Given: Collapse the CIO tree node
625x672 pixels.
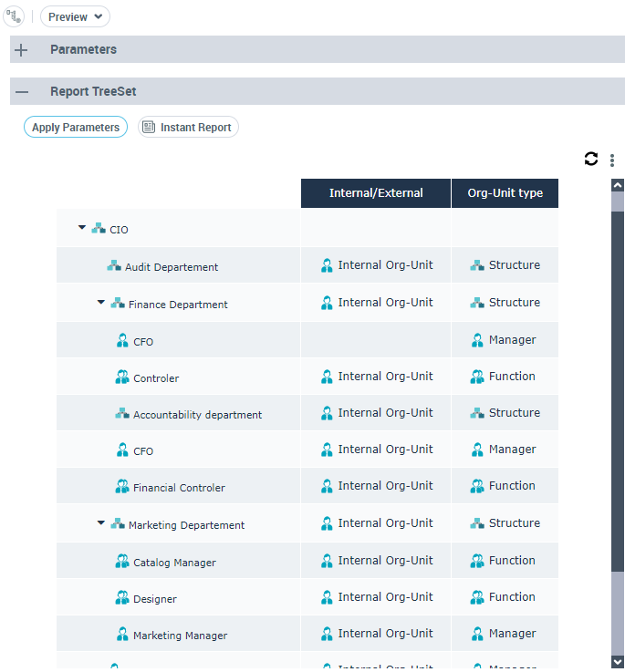Looking at the screenshot, I should click(82, 228).
